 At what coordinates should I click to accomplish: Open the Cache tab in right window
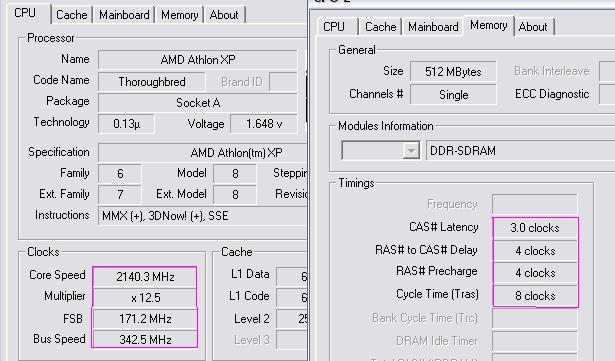click(x=380, y=27)
